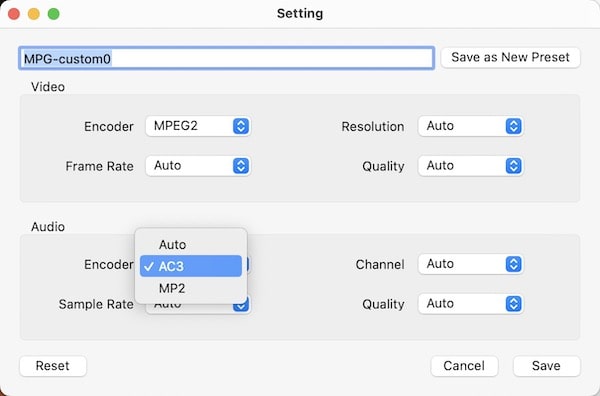Open the audio Channel dropdown
Screen dimensions: 600x396
(470, 264)
